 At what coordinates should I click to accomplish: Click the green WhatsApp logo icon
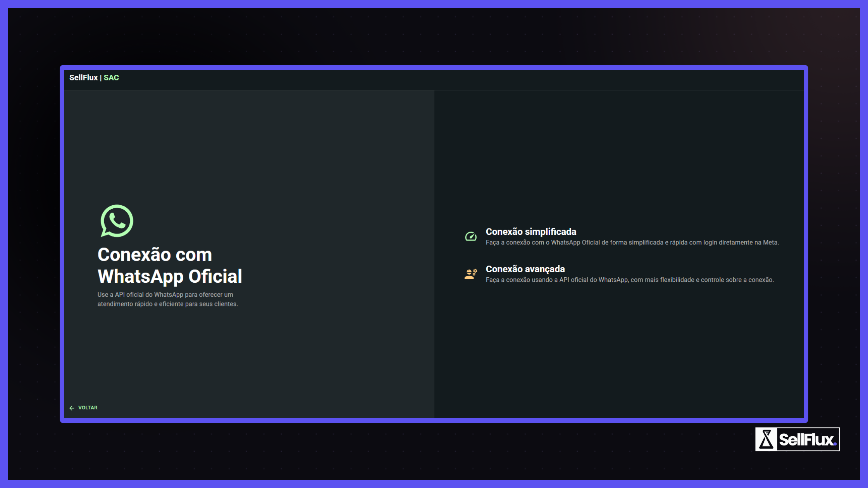click(x=117, y=221)
